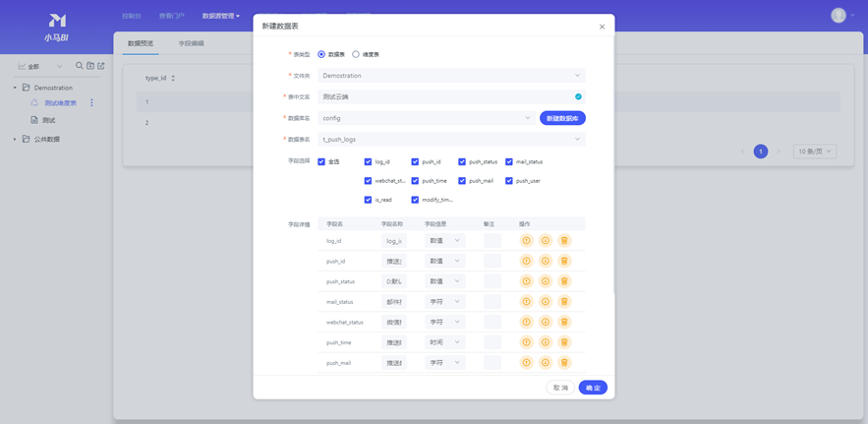Uncheck the is_read field checkbox

[x=368, y=200]
